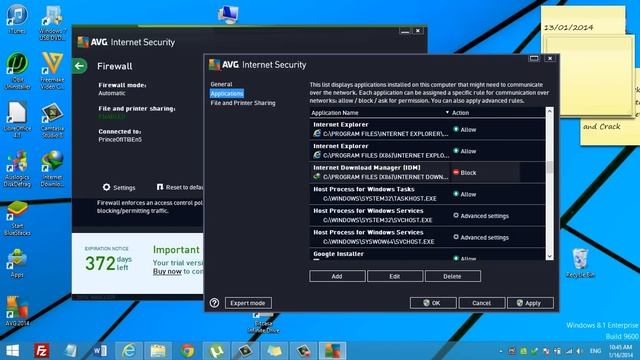Viewport: 640px width, 360px height.
Task: Sort by Application Name column header
Action: tap(380, 113)
